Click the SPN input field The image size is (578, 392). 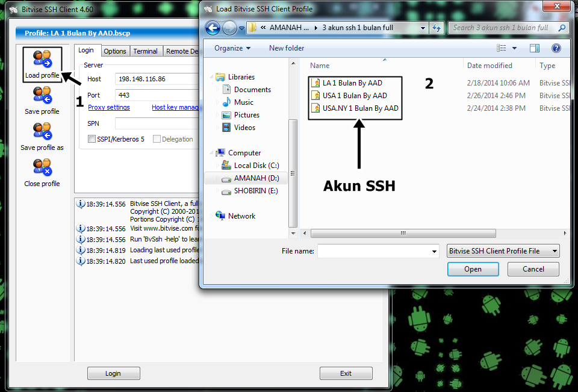coord(157,123)
